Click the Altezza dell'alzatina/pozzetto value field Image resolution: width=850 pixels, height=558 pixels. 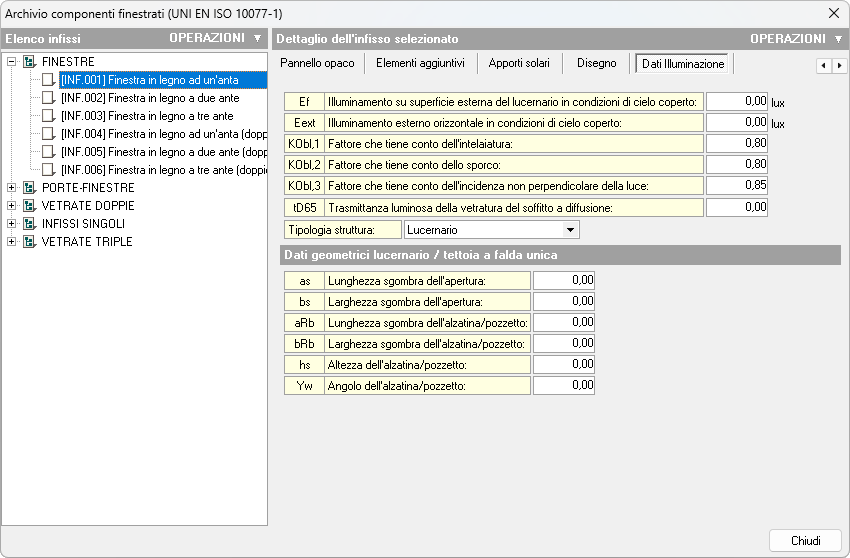click(x=564, y=364)
